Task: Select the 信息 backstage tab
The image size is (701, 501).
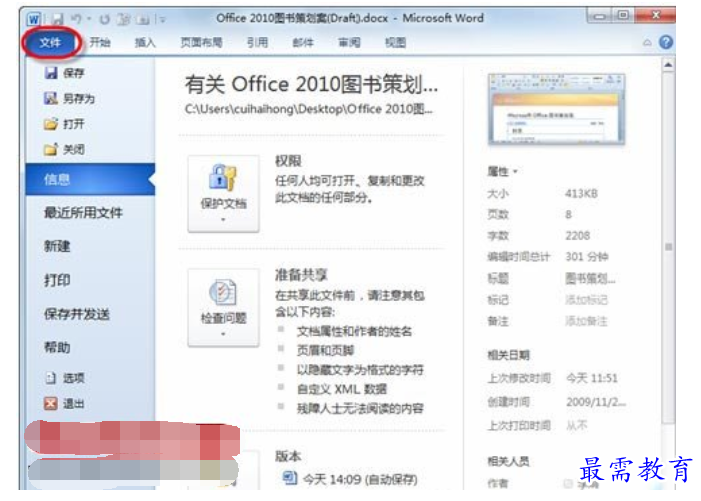Action: (x=90, y=179)
